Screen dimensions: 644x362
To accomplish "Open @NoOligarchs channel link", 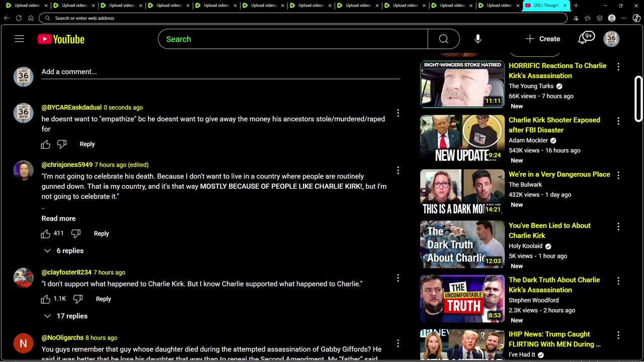I will [62, 338].
